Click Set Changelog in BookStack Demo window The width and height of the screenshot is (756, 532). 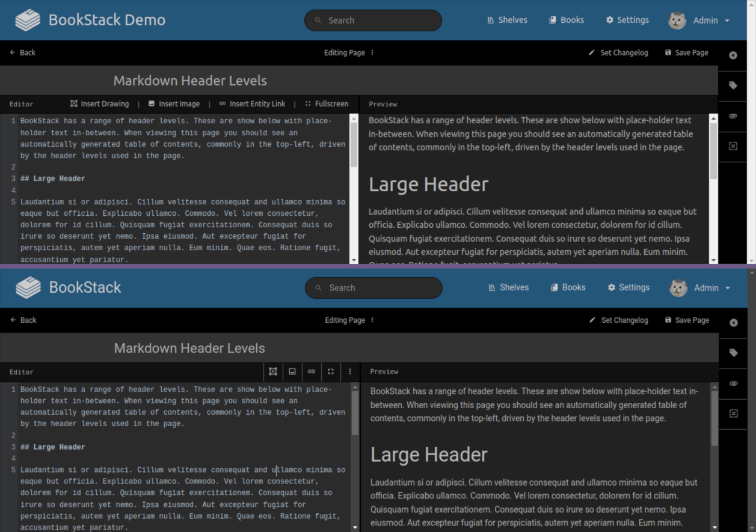click(x=618, y=52)
